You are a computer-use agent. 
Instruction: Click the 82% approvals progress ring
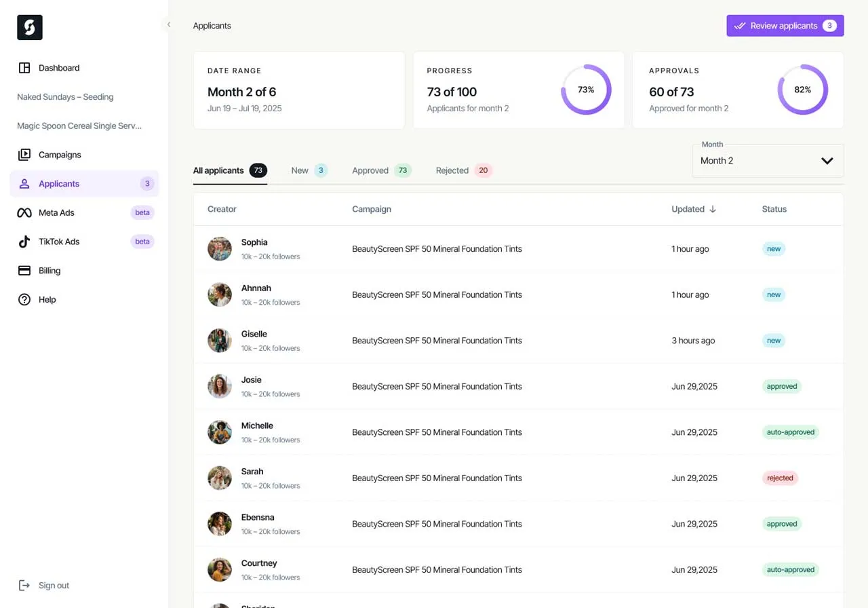[803, 89]
